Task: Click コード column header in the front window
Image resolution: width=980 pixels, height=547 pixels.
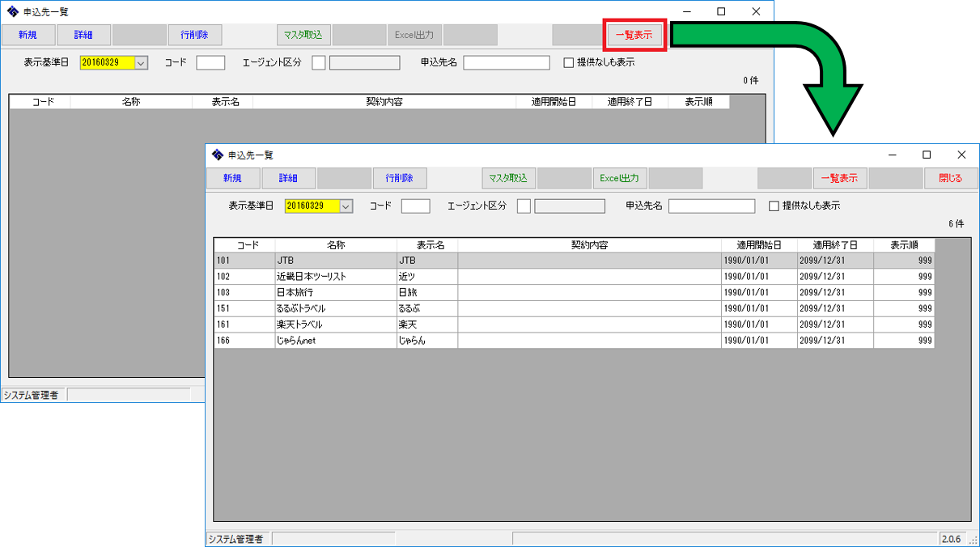Action: [x=244, y=245]
